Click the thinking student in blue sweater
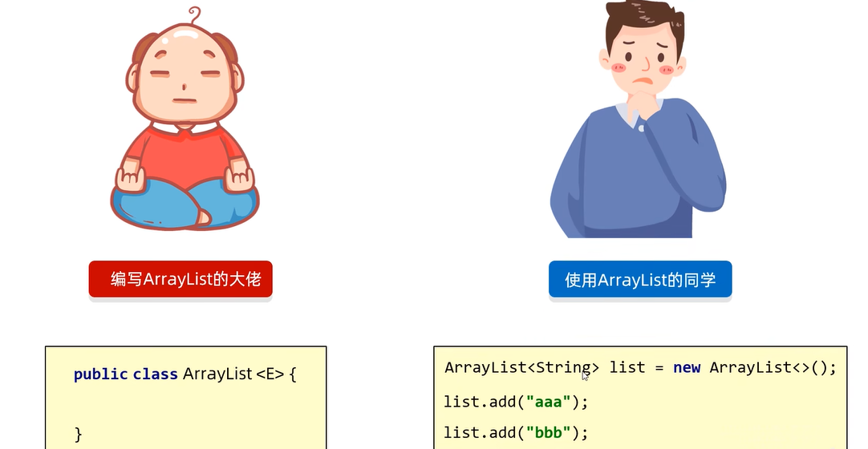Screen dimensions: 868x449 coord(639,119)
